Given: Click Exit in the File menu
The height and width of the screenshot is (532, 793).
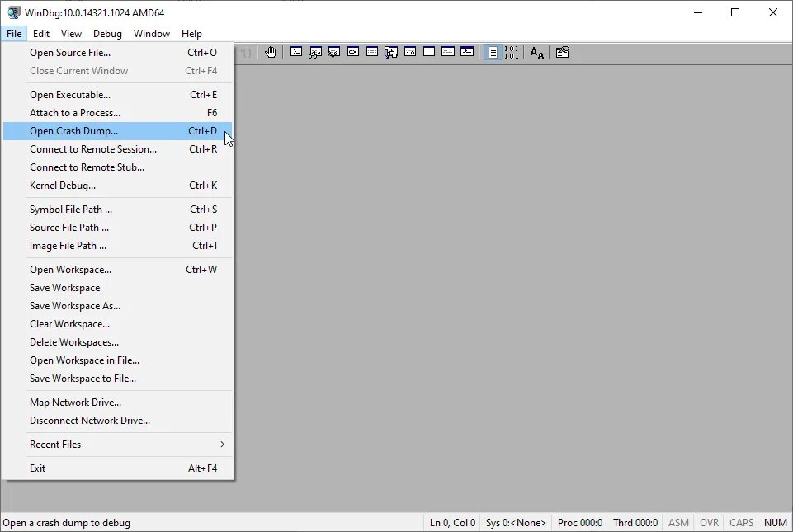Looking at the screenshot, I should click(x=117, y=468).
